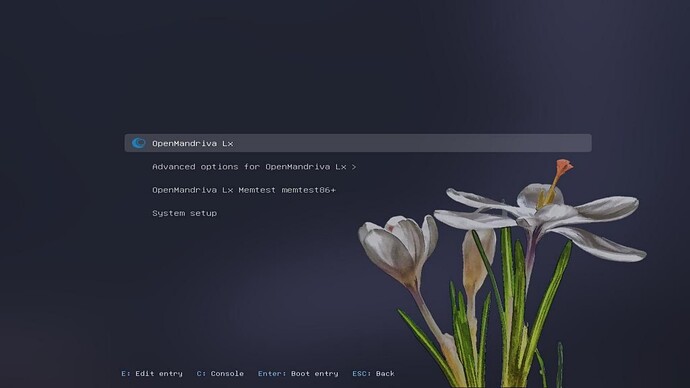Click the blue "E:" key hint
This screenshot has height=388, width=690.
click(x=126, y=373)
